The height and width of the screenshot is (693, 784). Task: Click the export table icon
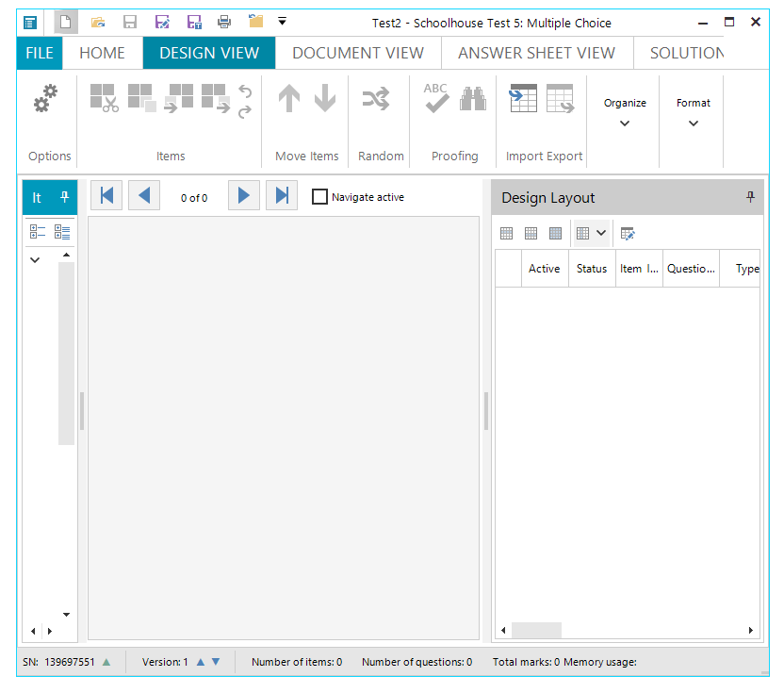pyautogui.click(x=560, y=98)
